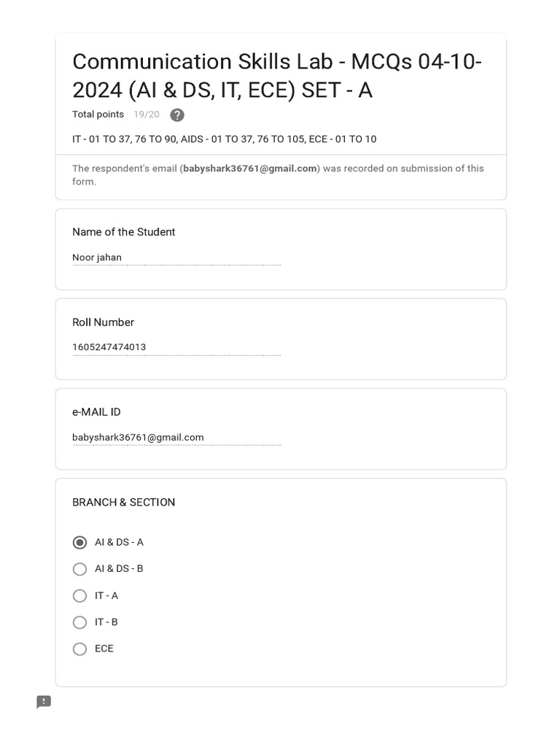Click the bold respondent email address

pos(249,169)
